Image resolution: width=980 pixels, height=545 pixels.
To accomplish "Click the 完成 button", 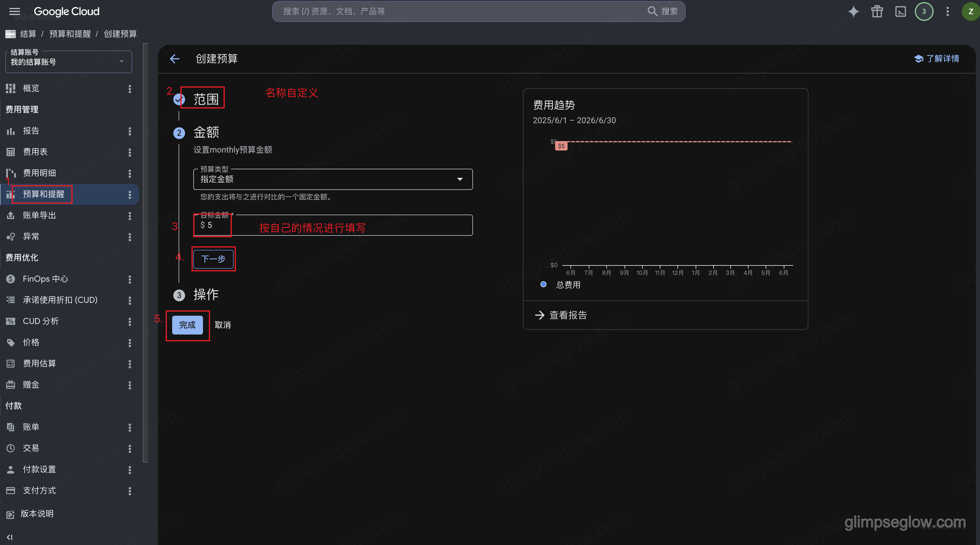I will point(187,325).
